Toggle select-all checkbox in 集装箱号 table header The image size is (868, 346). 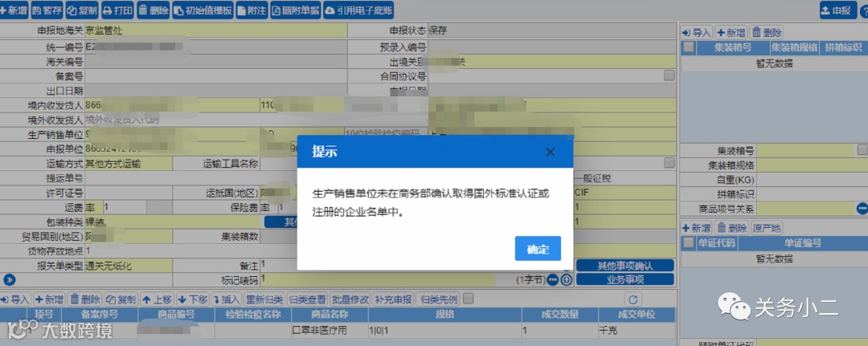click(688, 47)
